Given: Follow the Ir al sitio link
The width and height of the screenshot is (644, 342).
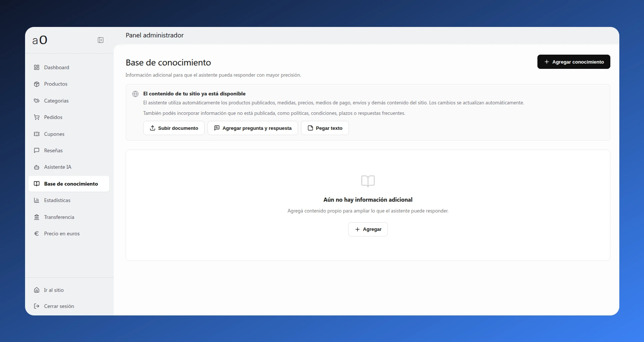Looking at the screenshot, I should tap(69, 290).
